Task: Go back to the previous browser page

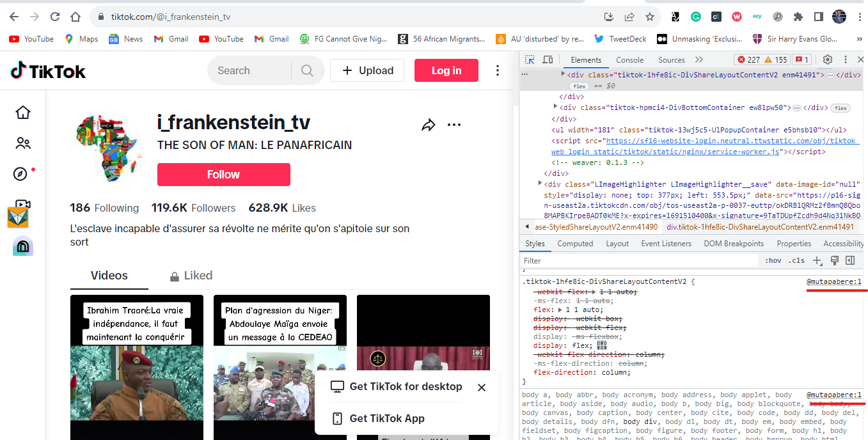Action: (x=14, y=17)
